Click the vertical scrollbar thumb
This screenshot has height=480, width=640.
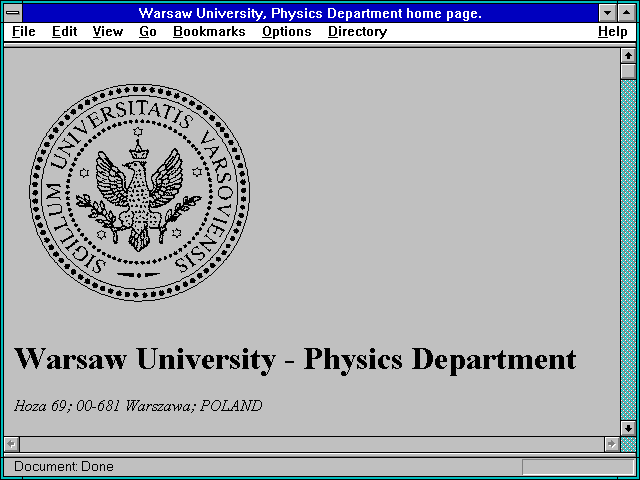629,71
